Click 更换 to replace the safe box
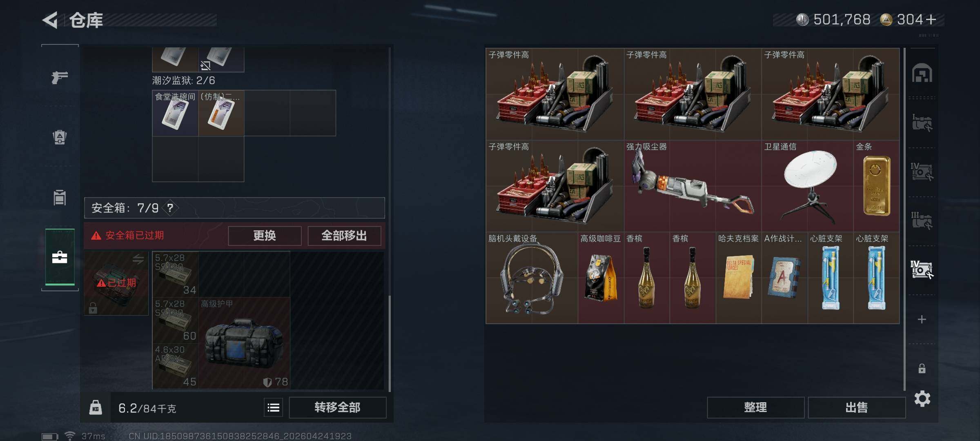The height and width of the screenshot is (441, 980). (265, 236)
